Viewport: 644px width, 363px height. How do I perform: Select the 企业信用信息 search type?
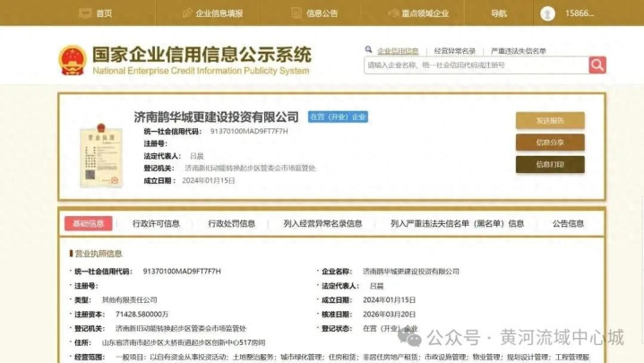(398, 51)
